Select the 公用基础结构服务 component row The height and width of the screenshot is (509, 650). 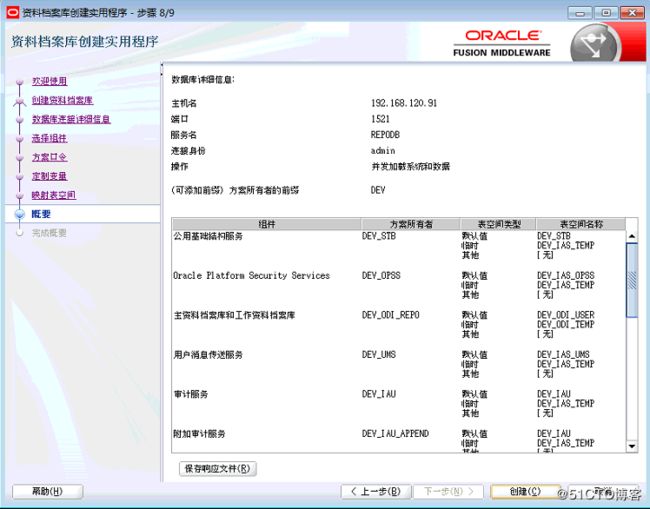[399, 246]
